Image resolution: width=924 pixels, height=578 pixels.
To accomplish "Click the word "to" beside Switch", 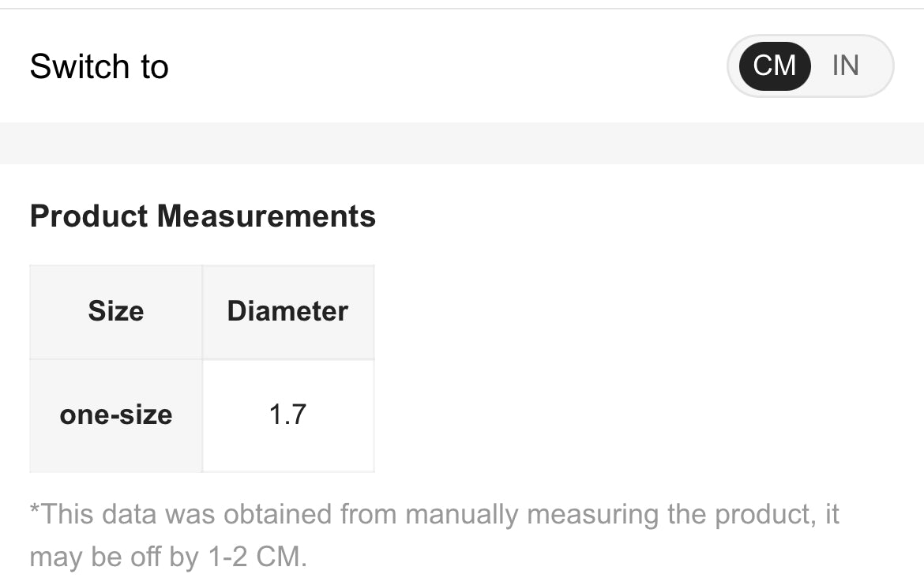I will 155,66.
